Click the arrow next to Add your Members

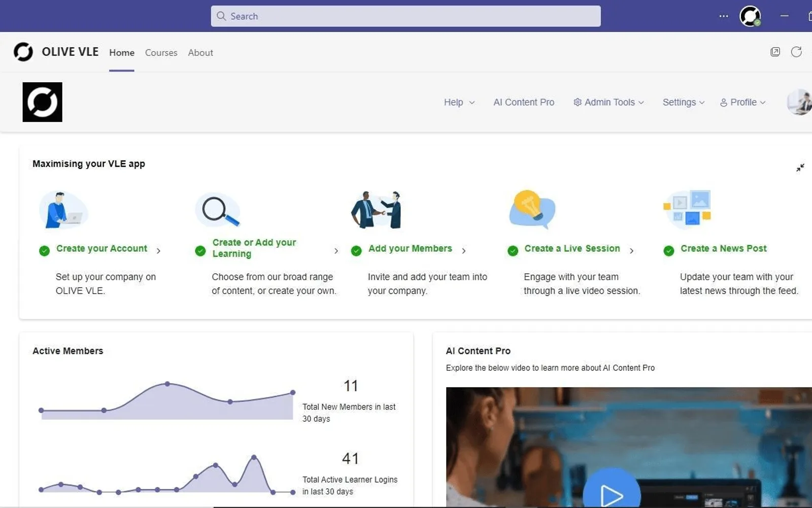click(464, 250)
